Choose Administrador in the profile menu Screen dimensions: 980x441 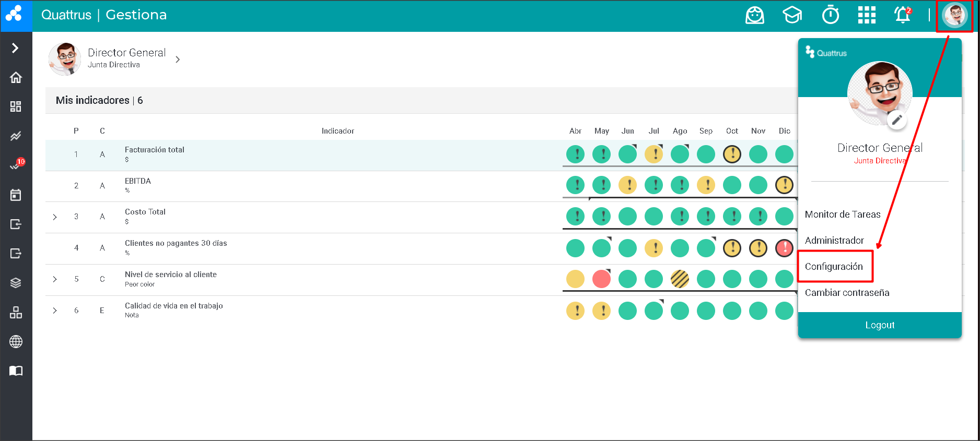[x=834, y=241]
